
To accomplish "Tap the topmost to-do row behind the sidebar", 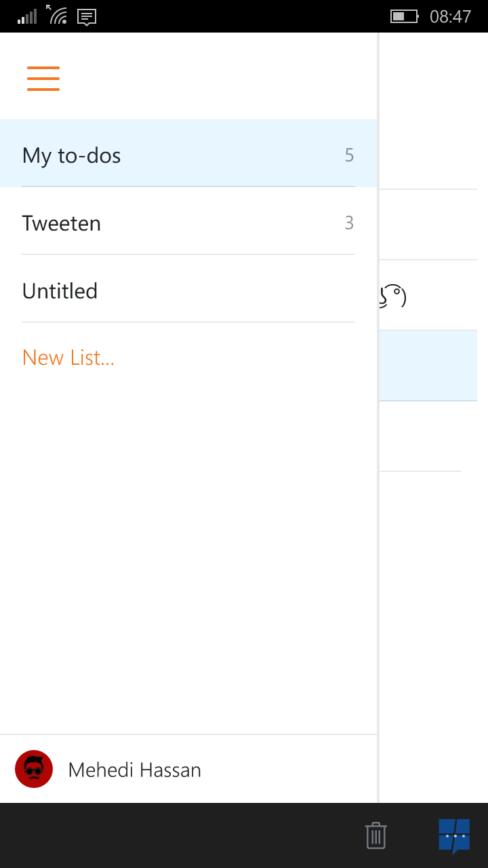I will pyautogui.click(x=433, y=155).
